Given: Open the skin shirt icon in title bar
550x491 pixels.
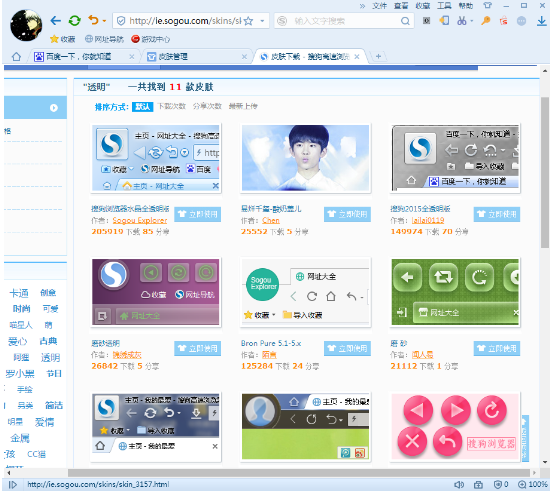Looking at the screenshot, I should pyautogui.click(x=488, y=6).
